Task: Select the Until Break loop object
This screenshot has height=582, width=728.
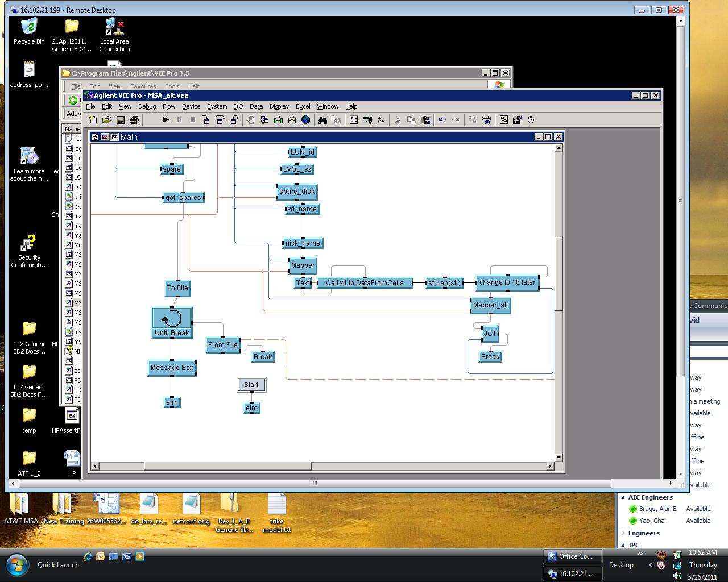Action: point(172,323)
